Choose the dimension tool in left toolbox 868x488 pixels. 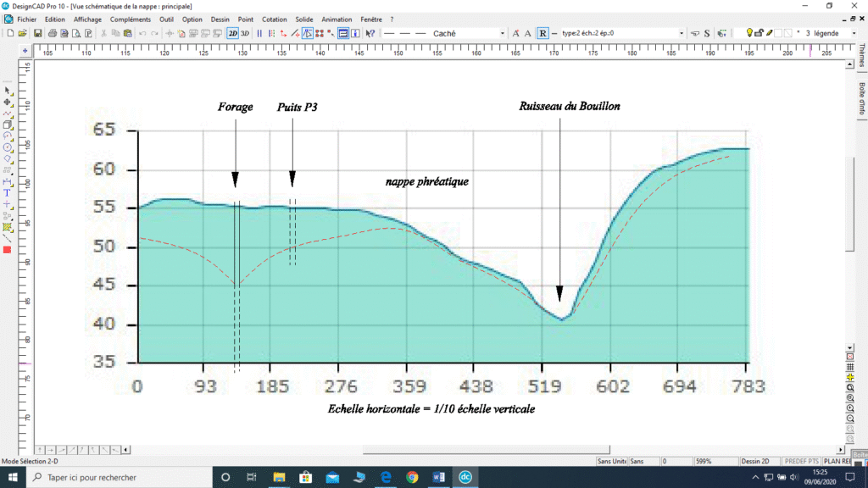(x=8, y=181)
